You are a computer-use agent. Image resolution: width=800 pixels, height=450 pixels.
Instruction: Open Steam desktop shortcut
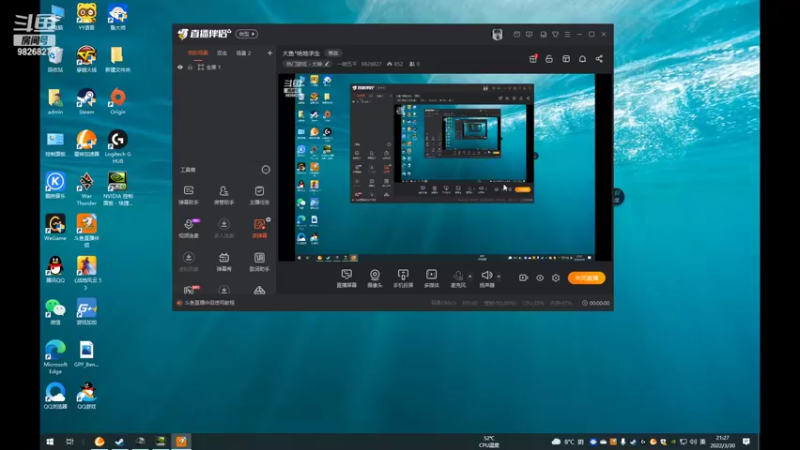tap(86, 101)
